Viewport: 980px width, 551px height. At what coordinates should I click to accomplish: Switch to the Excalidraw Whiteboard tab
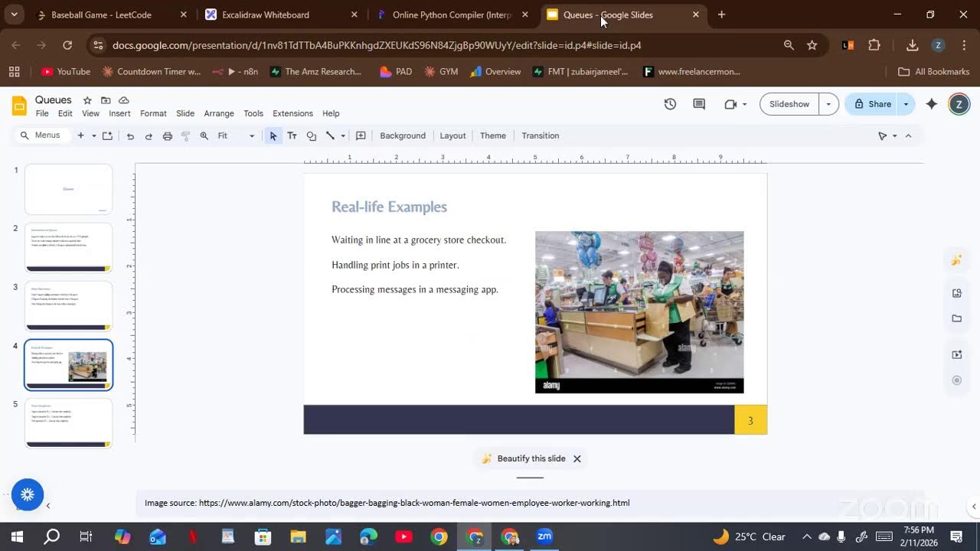pyautogui.click(x=281, y=15)
